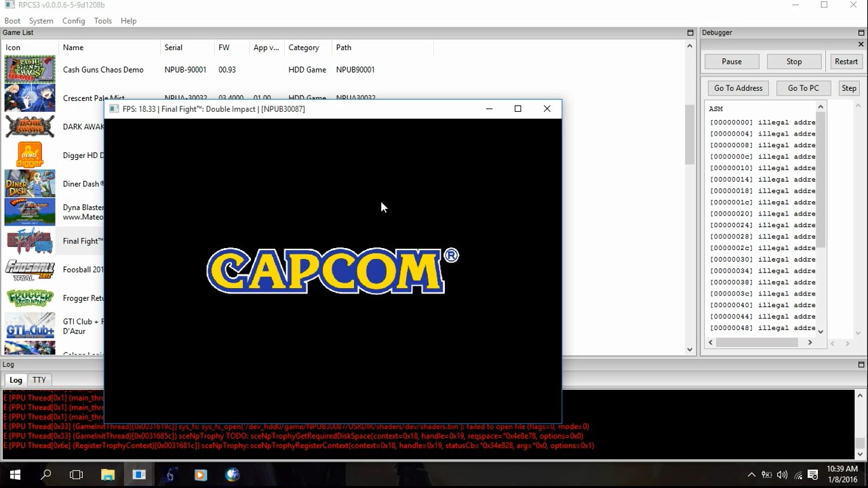Click the scroll-down arrow of Game List
The width and height of the screenshot is (868, 488).
[x=690, y=350]
